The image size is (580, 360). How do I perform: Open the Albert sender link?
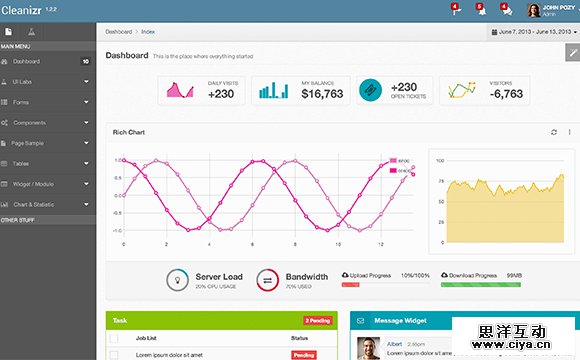click(x=394, y=344)
